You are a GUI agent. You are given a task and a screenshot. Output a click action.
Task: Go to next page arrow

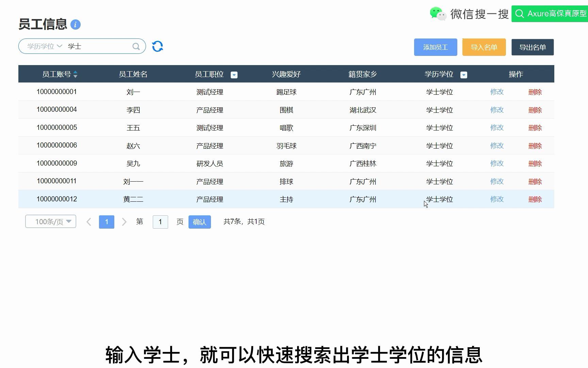(x=124, y=222)
